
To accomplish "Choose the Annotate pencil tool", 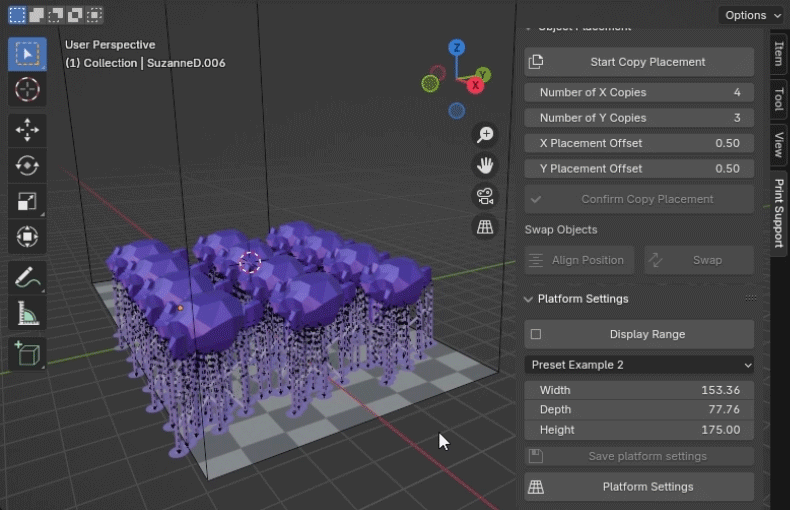I will click(x=27, y=277).
